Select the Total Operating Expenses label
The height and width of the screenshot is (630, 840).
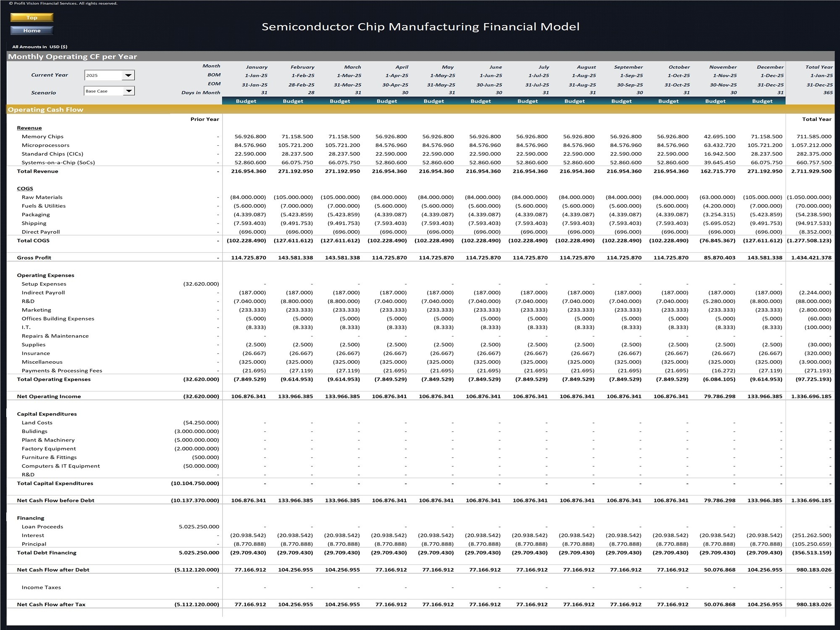tap(54, 379)
